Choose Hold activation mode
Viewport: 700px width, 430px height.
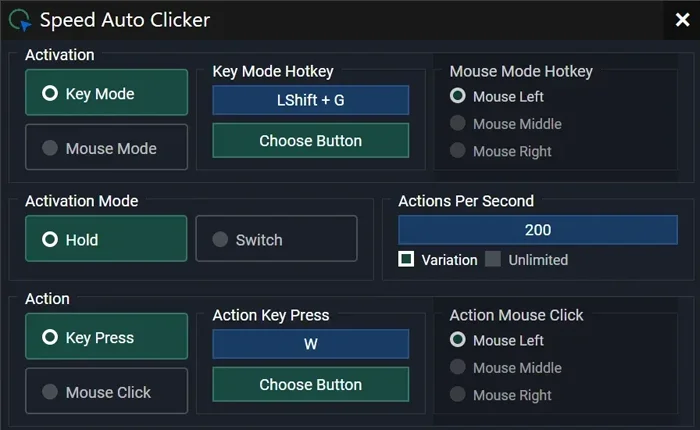(106, 239)
